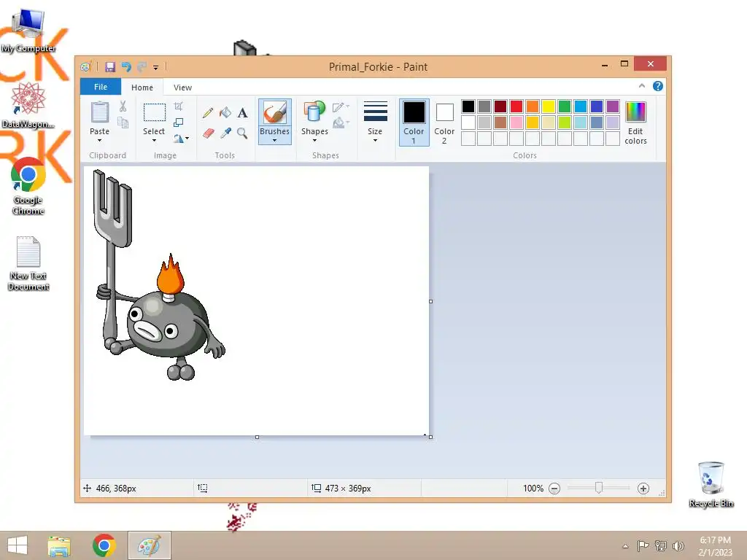Pick the pink rose color swatch
747x560 pixels.
(516, 122)
